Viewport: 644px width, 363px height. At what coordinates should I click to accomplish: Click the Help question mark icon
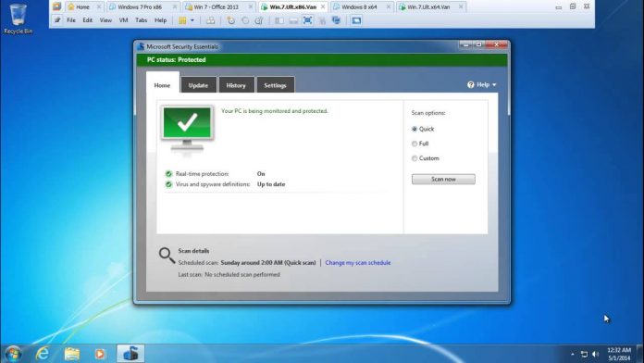[471, 84]
